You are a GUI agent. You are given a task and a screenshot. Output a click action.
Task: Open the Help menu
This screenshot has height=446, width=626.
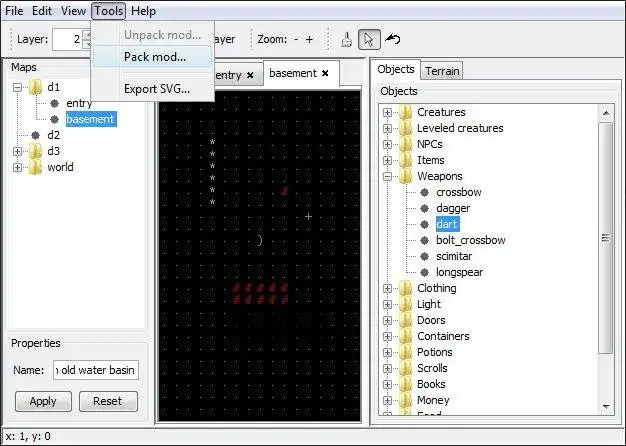[143, 11]
